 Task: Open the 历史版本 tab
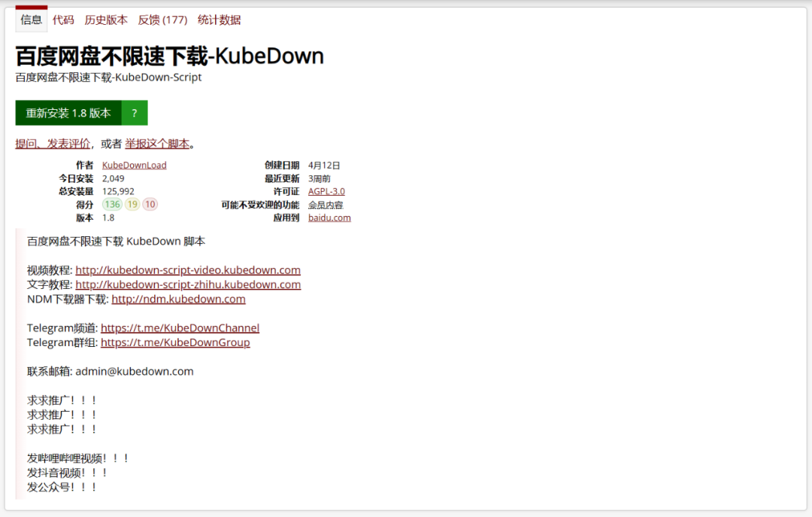pos(106,20)
